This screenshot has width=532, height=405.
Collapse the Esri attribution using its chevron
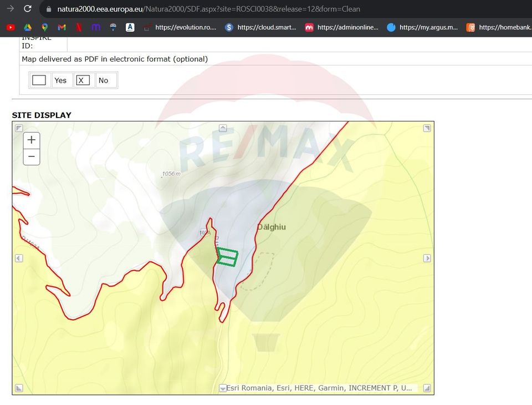pos(223,388)
